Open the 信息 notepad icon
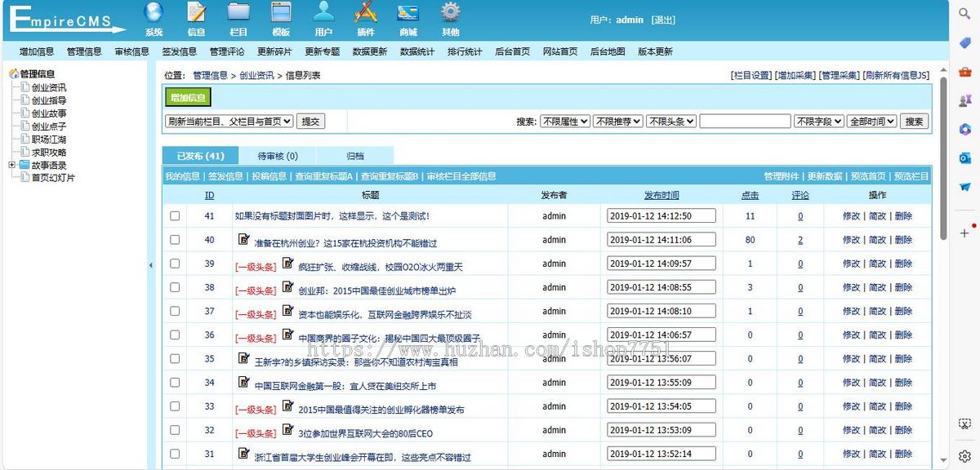This screenshot has width=980, height=470. tap(196, 12)
